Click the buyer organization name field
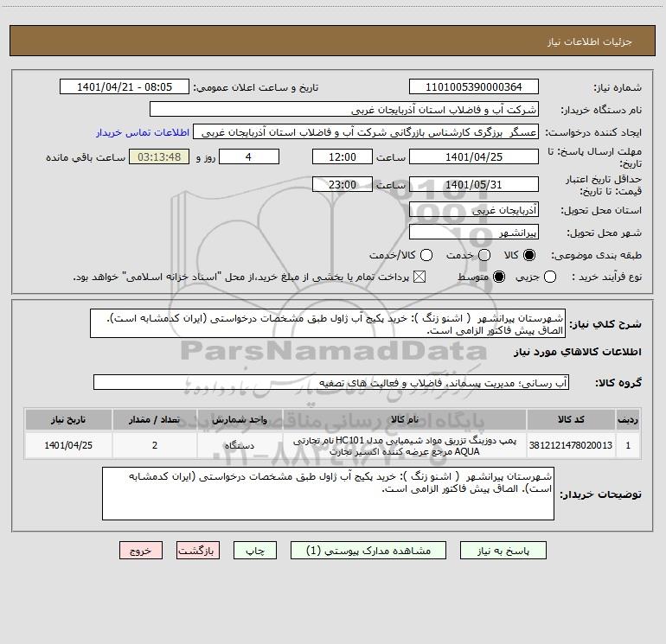 [344, 109]
